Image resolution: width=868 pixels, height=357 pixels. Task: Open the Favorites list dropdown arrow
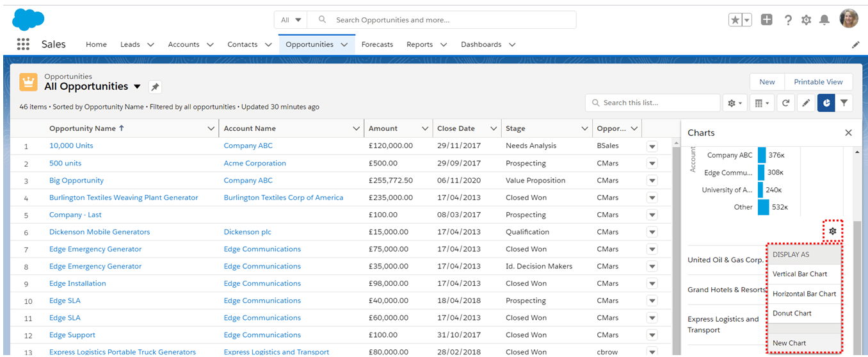pyautogui.click(x=747, y=20)
